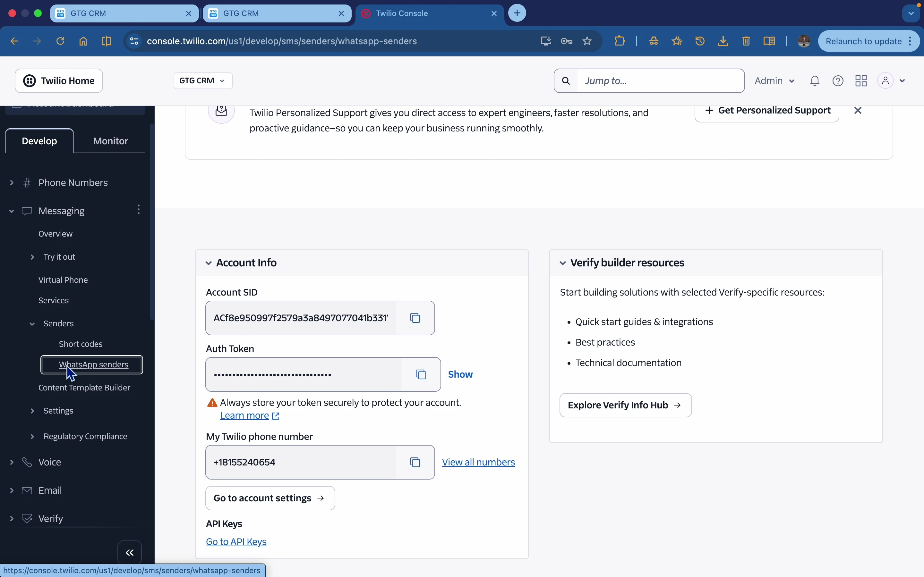Collapse the sidebar with double-arrow button
Viewport: 924px width, 577px height.
(x=130, y=552)
